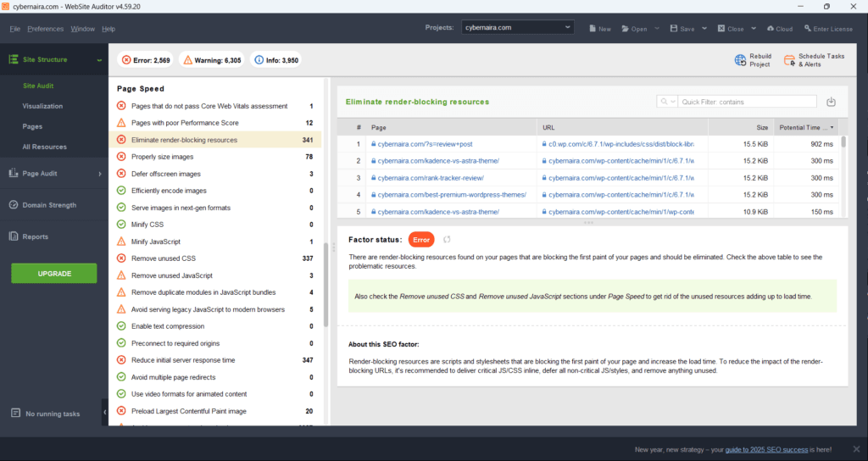Viewport: 868px width, 461px height.
Task: Open the Quick Filter search options dropdown
Action: (672, 102)
